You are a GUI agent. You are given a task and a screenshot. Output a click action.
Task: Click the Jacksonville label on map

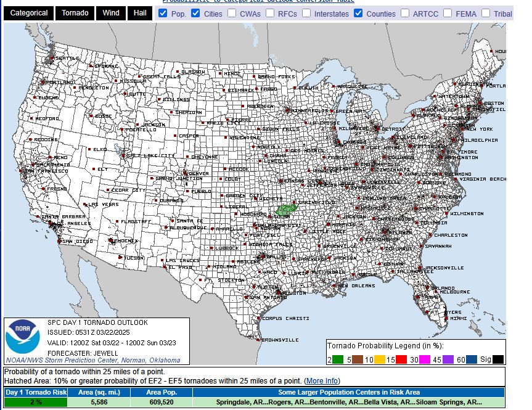pos(444,268)
